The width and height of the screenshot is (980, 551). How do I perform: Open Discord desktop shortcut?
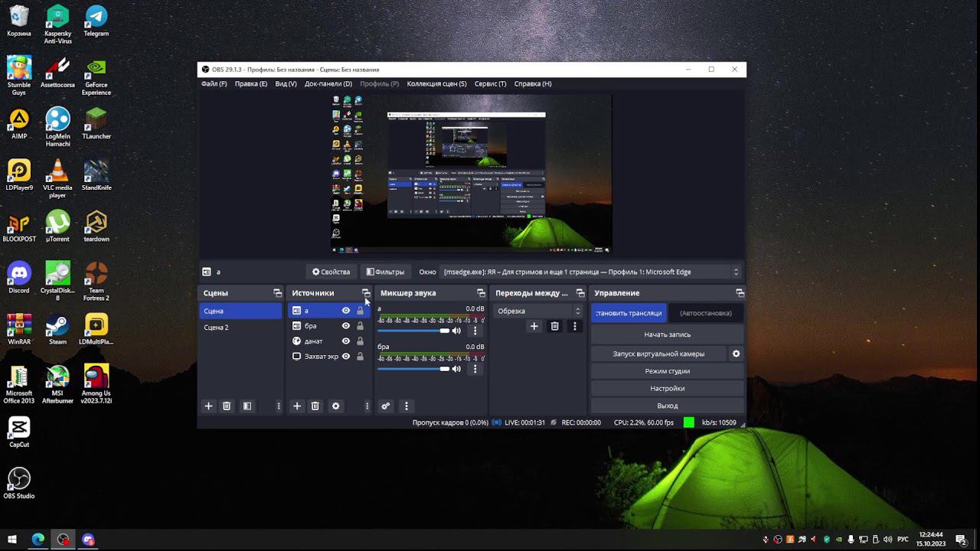tap(19, 278)
